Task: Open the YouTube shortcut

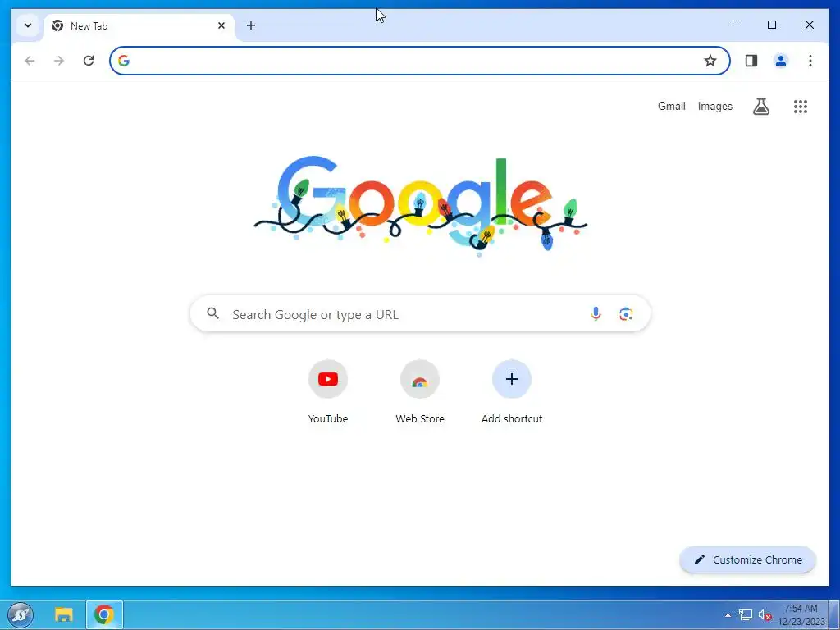Action: point(328,391)
